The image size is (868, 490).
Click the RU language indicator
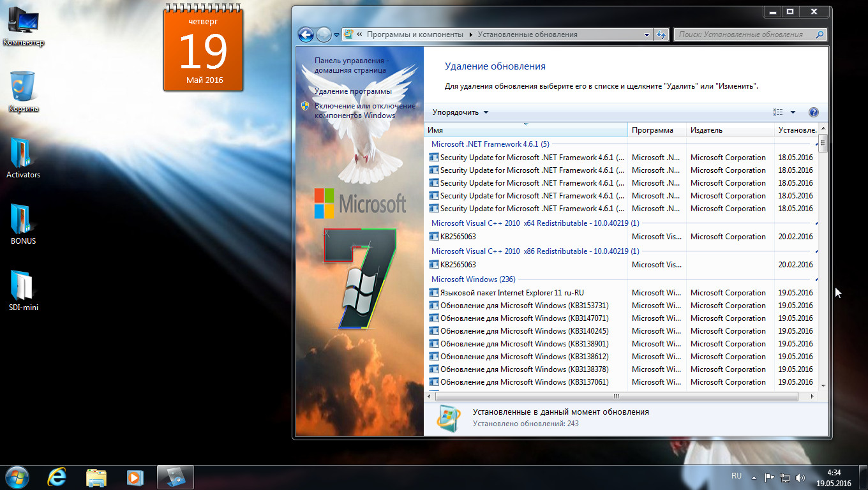click(737, 476)
